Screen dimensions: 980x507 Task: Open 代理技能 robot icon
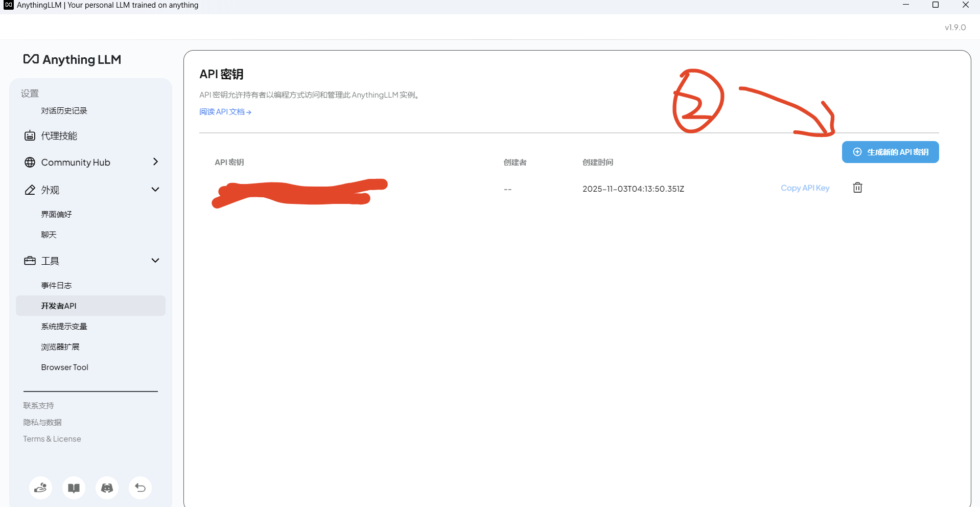30,135
